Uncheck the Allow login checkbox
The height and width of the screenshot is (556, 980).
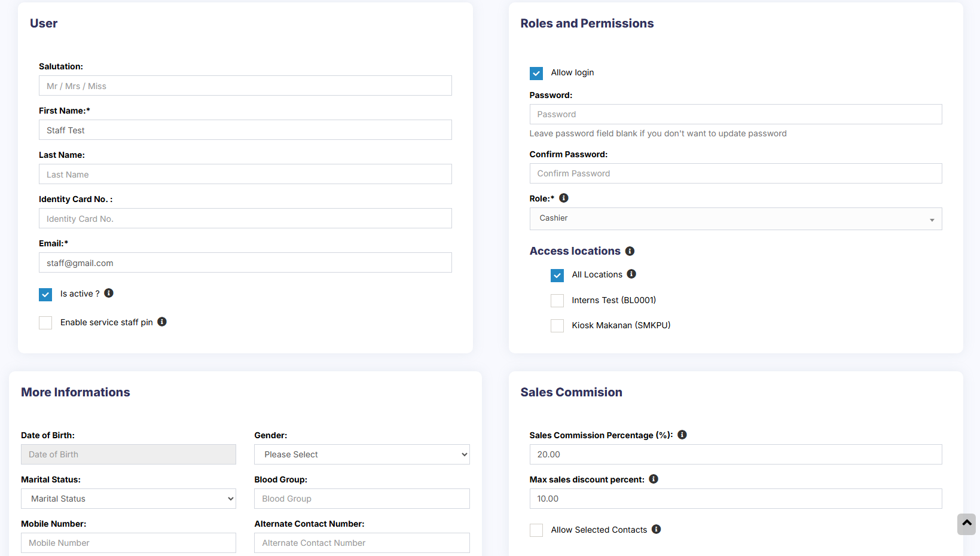point(536,73)
